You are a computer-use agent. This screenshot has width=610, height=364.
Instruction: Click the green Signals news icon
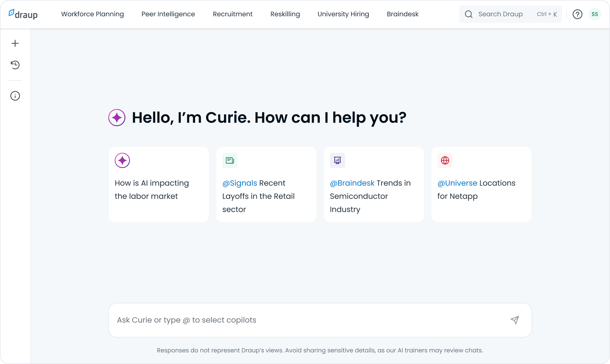click(x=230, y=161)
